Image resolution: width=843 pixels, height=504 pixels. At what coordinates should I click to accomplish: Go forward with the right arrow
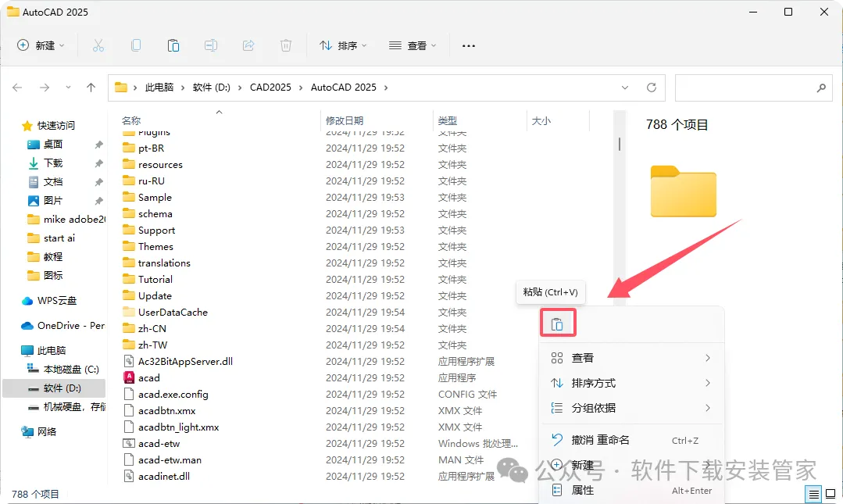point(45,88)
